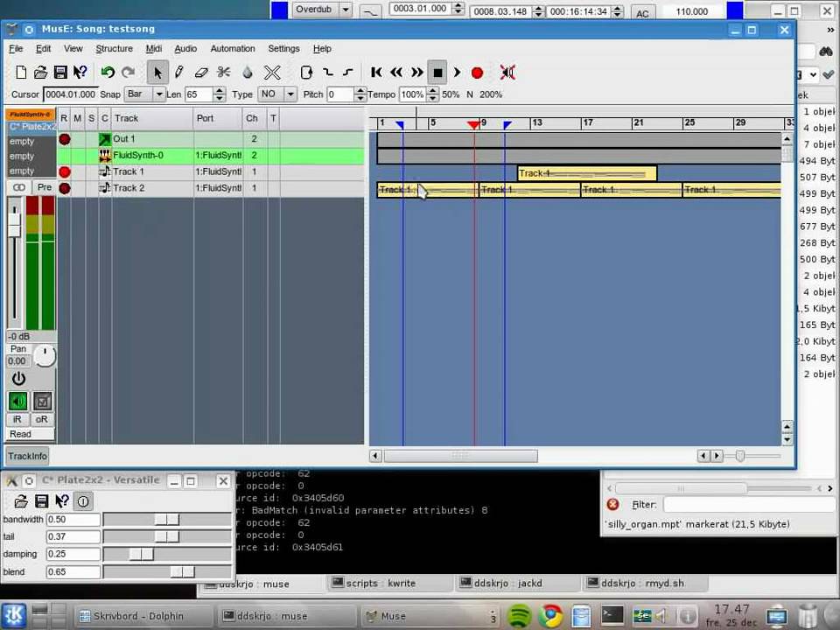Viewport: 840px width, 630px height.
Task: Click the Out 1 output track icon
Action: 105,139
